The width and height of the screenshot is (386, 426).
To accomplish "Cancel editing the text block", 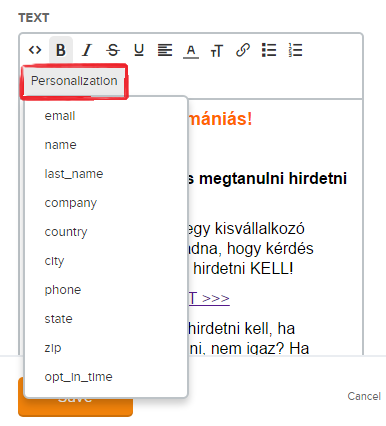I will pos(364,396).
